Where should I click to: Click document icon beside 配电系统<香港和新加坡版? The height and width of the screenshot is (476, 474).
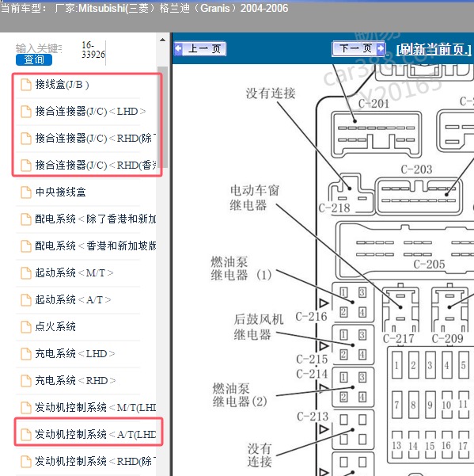(26, 246)
